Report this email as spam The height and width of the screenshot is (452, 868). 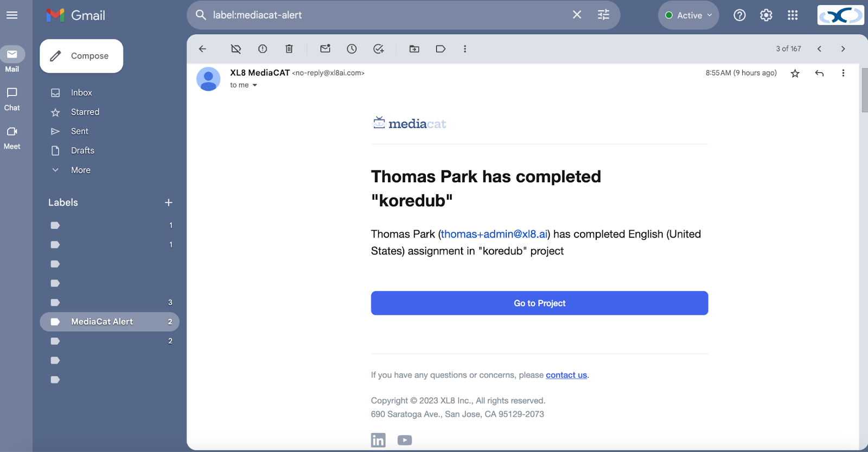click(x=263, y=49)
